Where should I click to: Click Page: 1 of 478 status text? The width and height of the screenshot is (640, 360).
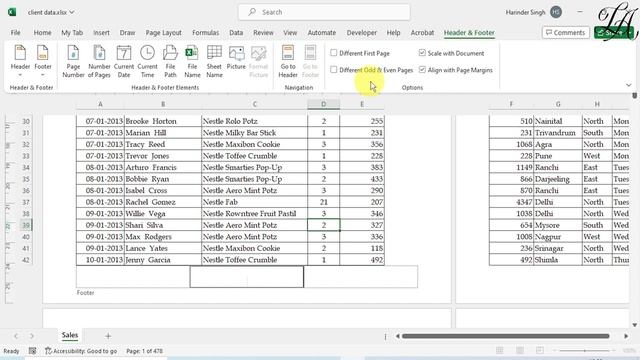[x=144, y=351]
